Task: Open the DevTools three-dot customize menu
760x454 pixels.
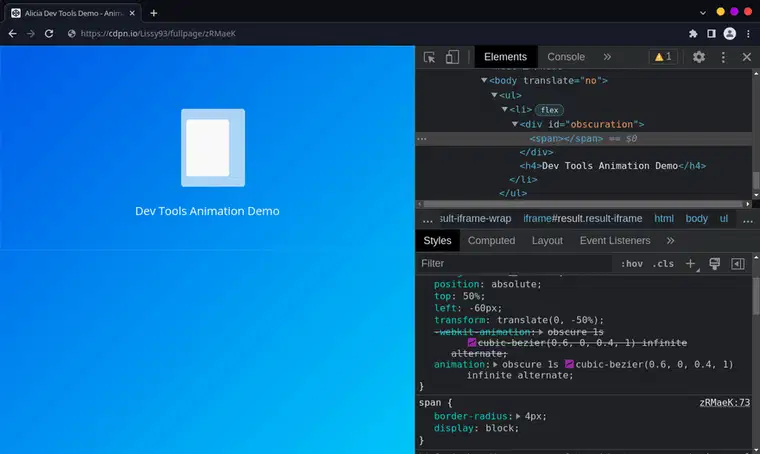Action: point(723,57)
